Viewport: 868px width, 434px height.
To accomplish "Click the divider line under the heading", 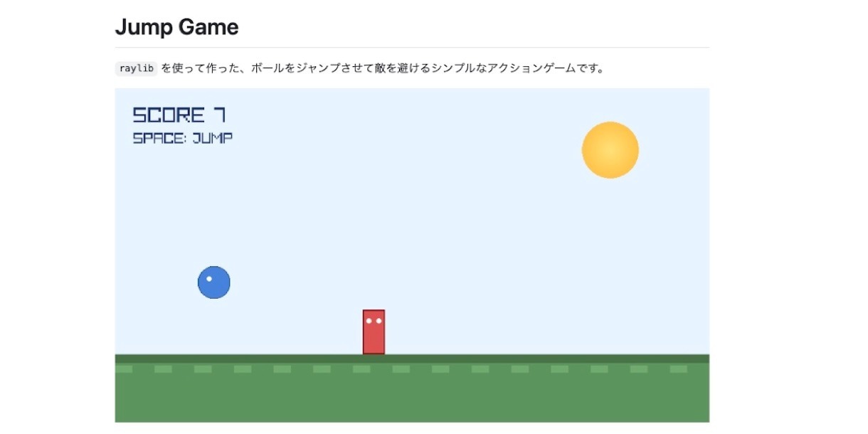I will pos(412,48).
